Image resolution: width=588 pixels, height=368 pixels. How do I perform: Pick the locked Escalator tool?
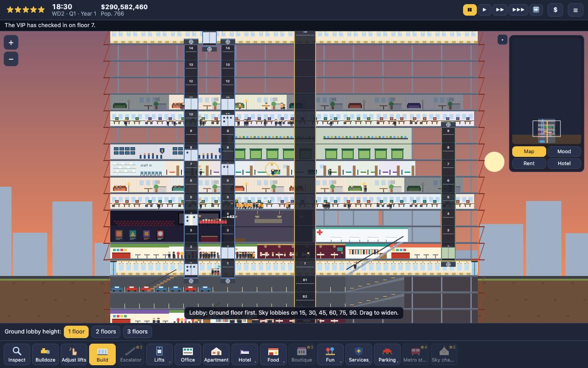click(131, 354)
